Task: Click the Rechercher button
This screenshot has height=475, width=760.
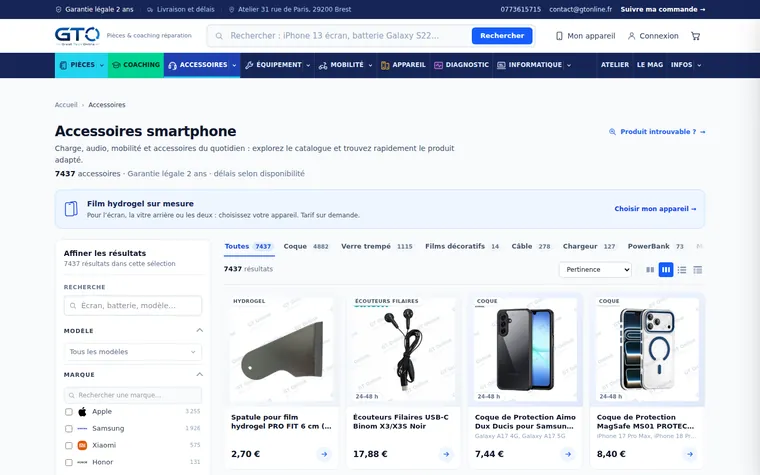Action: click(502, 36)
